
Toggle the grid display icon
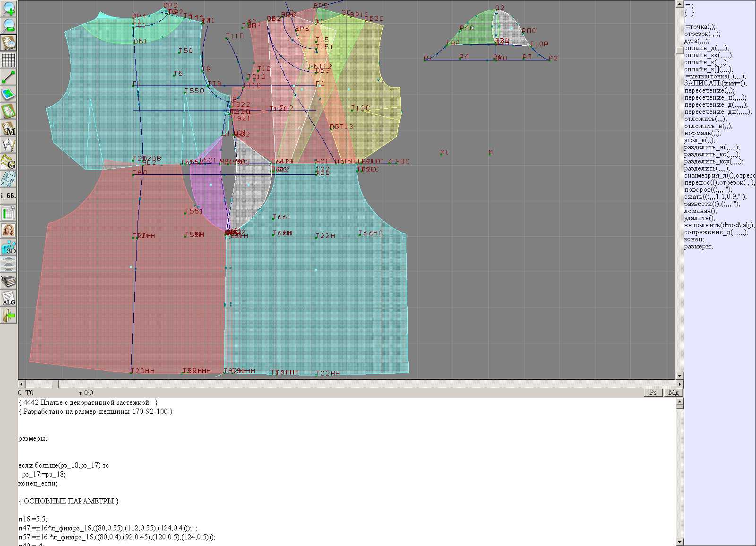click(x=9, y=60)
